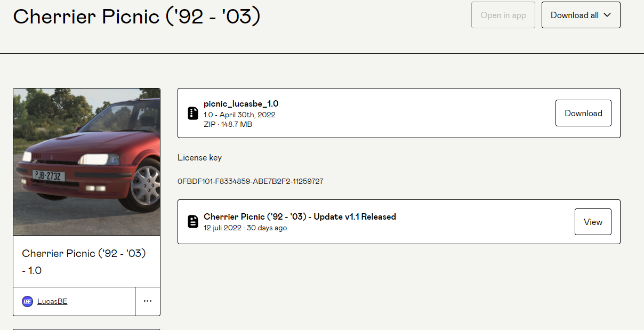Click the picnic_lucasbe_1.0 file name
This screenshot has height=330, width=644.
coord(241,104)
